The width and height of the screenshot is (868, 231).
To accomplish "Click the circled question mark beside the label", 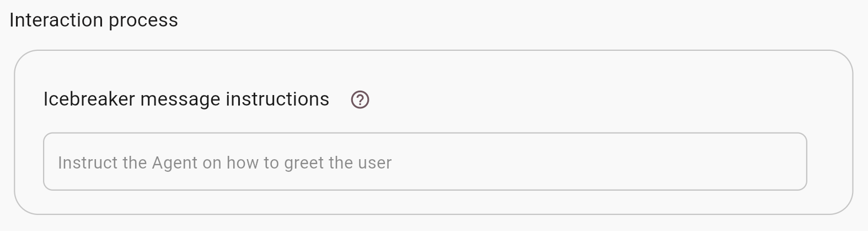I will (x=360, y=100).
